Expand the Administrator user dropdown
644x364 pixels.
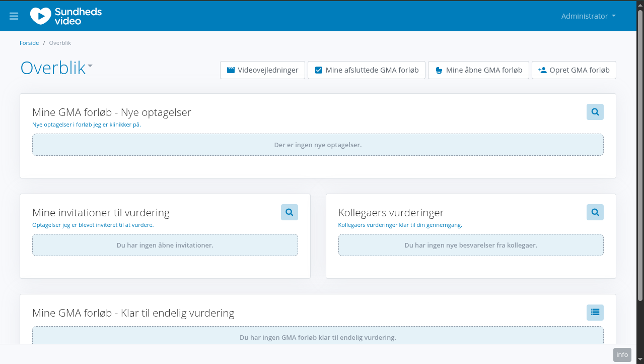pyautogui.click(x=588, y=16)
